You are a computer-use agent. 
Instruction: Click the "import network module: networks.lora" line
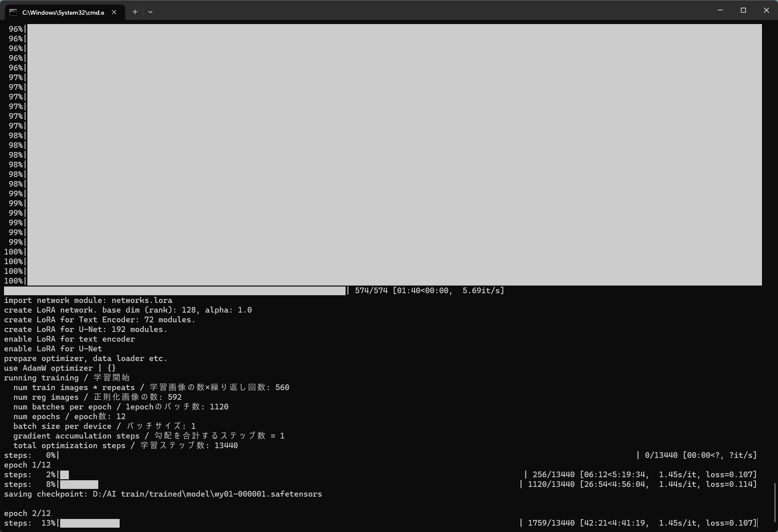[x=88, y=301]
